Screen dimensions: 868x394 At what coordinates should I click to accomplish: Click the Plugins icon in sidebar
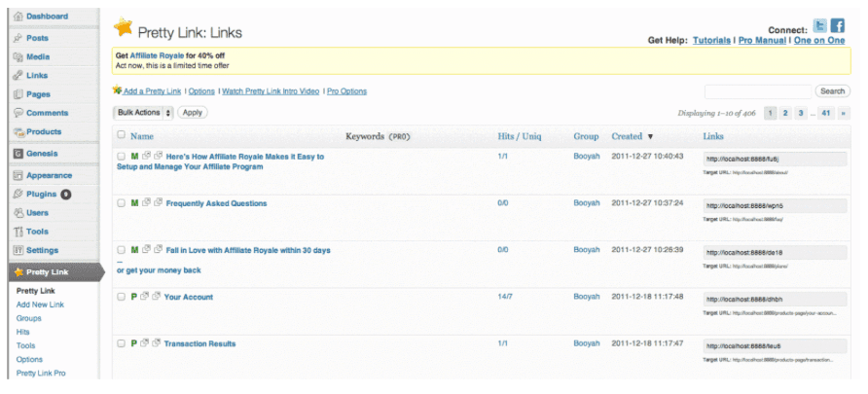coord(18,195)
